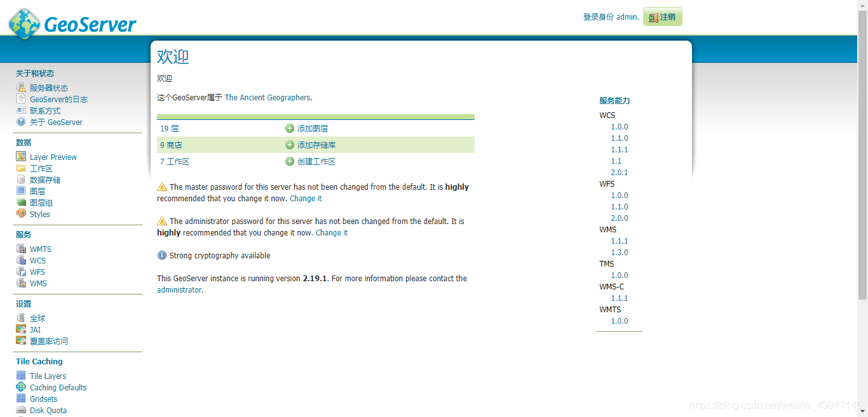Viewport: 868px width, 417px height.
Task: Open WMS version 1.1.1 capabilities
Action: 620,241
